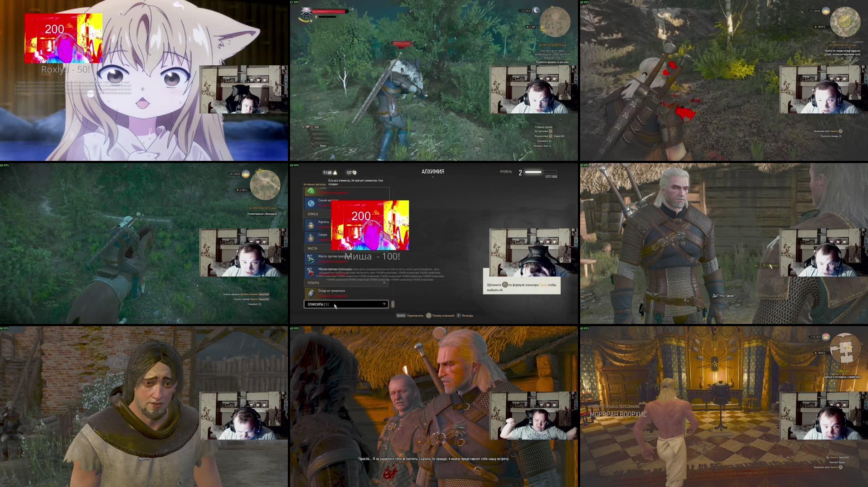Select the green recipe icon above Синий мутаген
Image resolution: width=868 pixels, height=487 pixels.
coord(311,192)
